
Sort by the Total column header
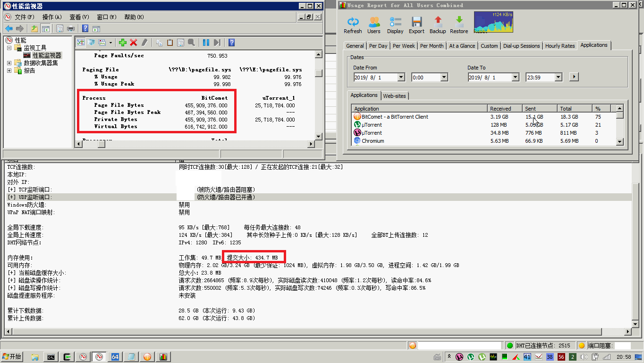(575, 109)
